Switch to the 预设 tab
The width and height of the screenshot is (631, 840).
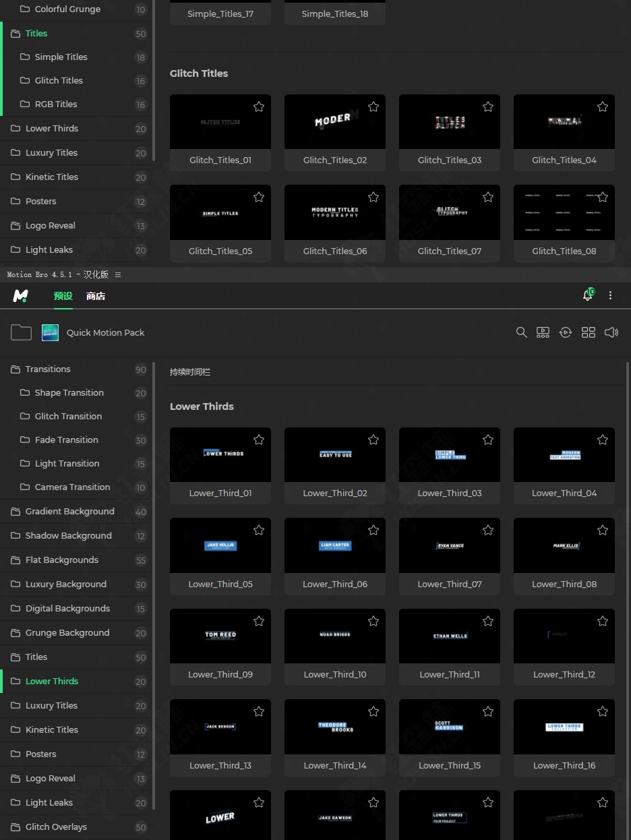click(x=63, y=296)
